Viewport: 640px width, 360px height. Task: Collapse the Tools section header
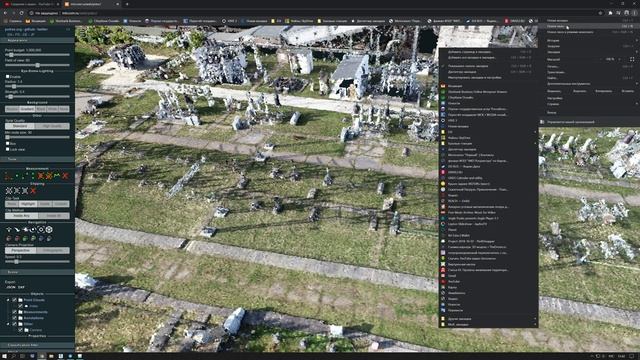[x=37, y=159]
